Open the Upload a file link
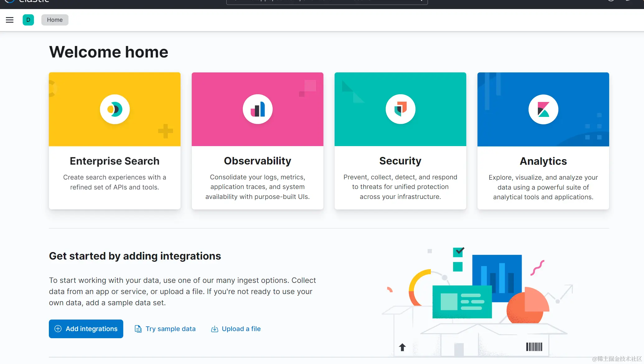The width and height of the screenshot is (644, 364). pyautogui.click(x=241, y=329)
